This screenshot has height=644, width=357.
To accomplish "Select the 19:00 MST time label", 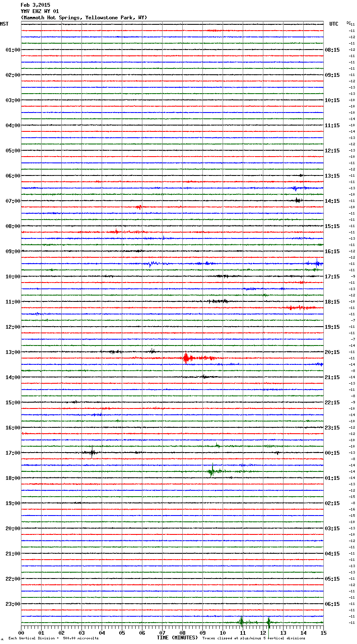I will 13,503.
